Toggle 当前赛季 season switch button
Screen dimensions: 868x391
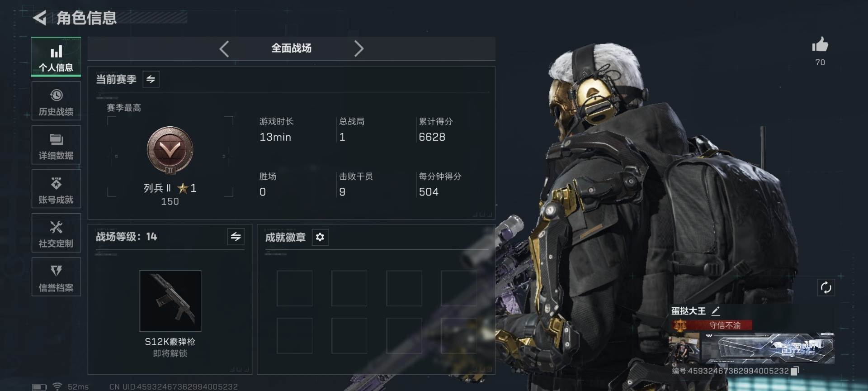[151, 79]
